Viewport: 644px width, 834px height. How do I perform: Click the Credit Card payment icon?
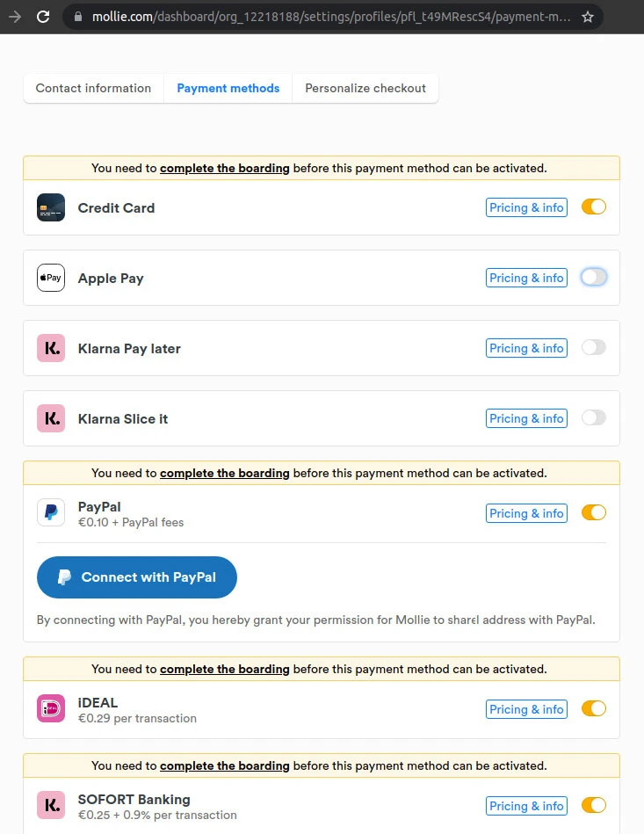51,207
